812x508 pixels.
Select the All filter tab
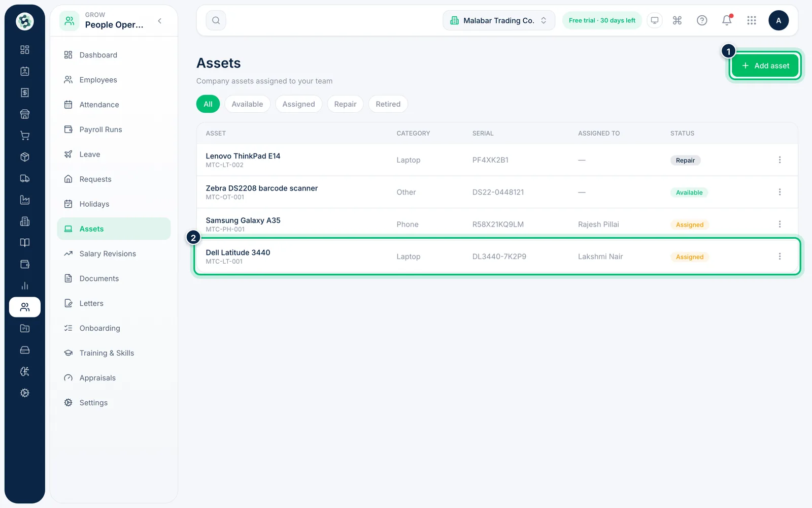(x=208, y=104)
